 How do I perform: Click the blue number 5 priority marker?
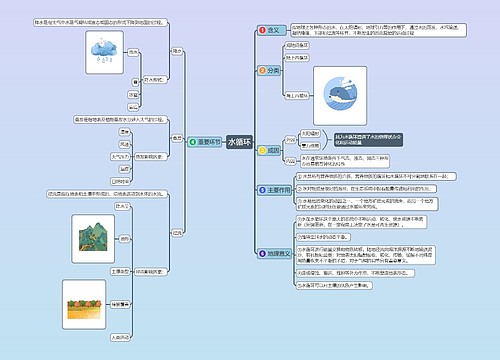pyautogui.click(x=262, y=190)
